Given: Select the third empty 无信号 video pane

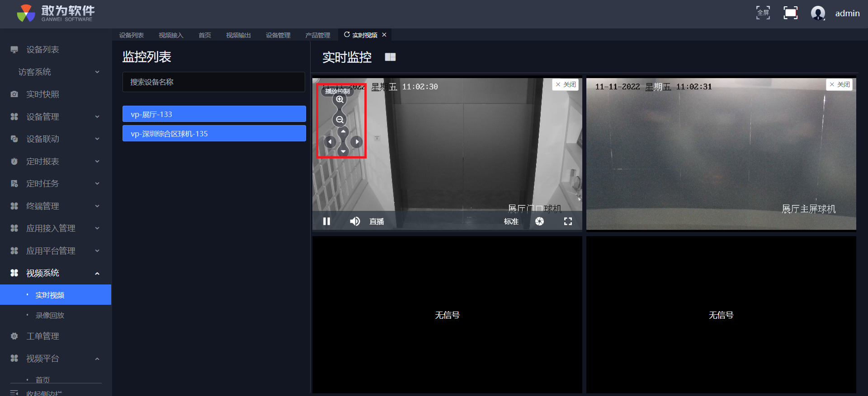Looking at the screenshot, I should [447, 315].
